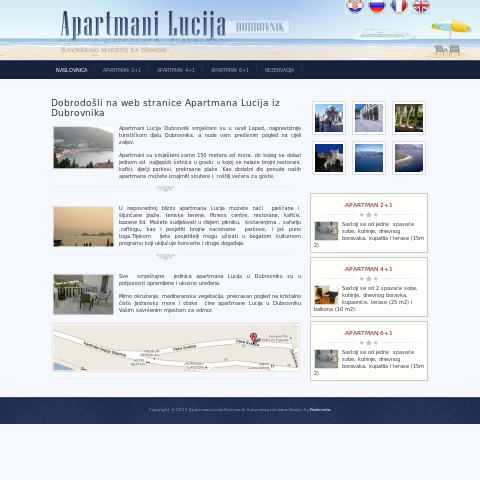Image resolution: width=480 pixels, height=480 pixels.
Task: Open the sidebar APARTMAN 6+1 heading link
Action: [x=369, y=333]
